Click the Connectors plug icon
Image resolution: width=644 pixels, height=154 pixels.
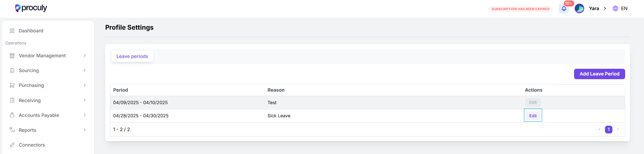pyautogui.click(x=12, y=145)
